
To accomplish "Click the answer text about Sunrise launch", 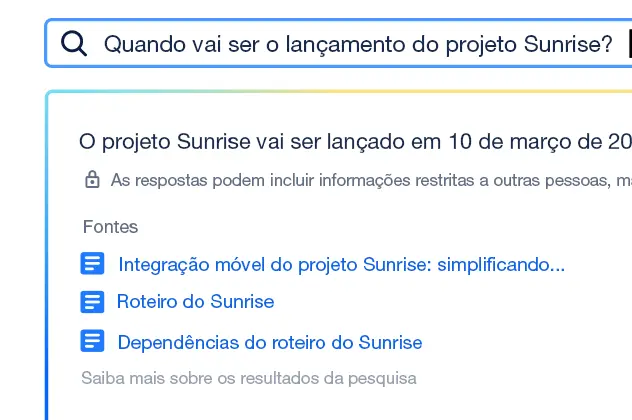I will (356, 142).
